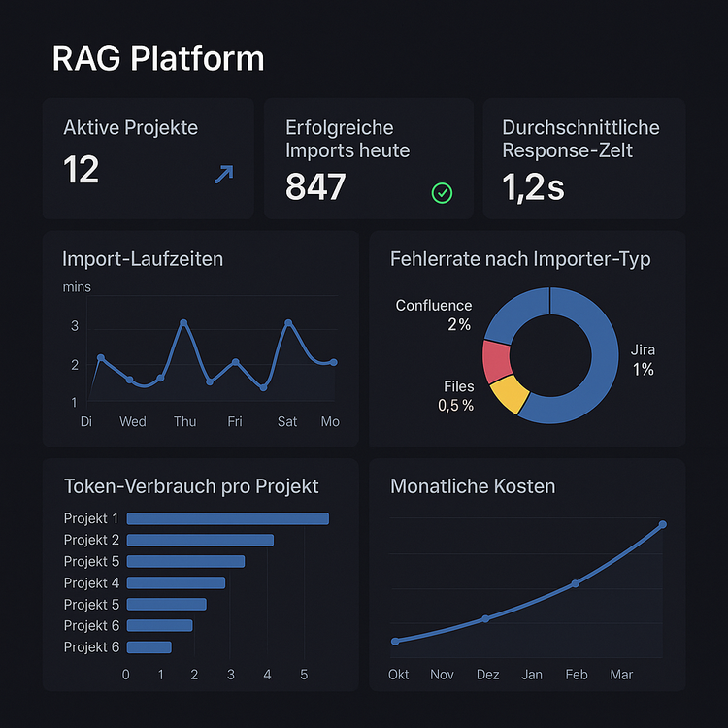Click the Okt data point on Monatliche Kosten

(x=395, y=641)
